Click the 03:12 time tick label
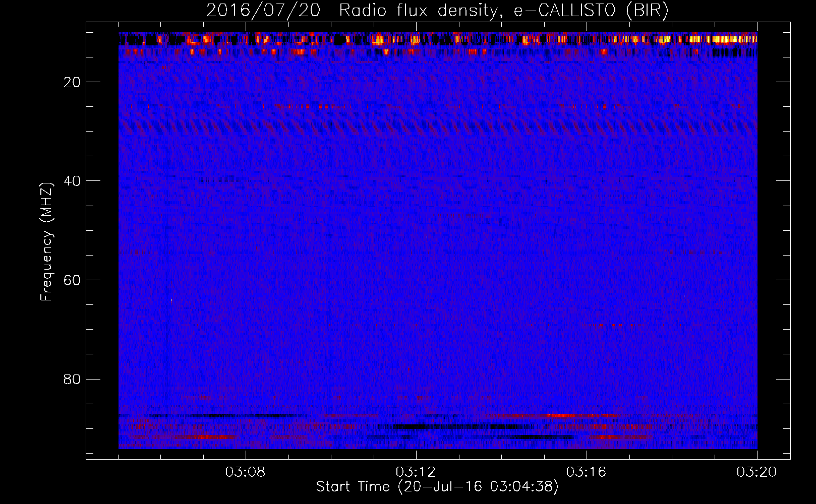 (416, 472)
